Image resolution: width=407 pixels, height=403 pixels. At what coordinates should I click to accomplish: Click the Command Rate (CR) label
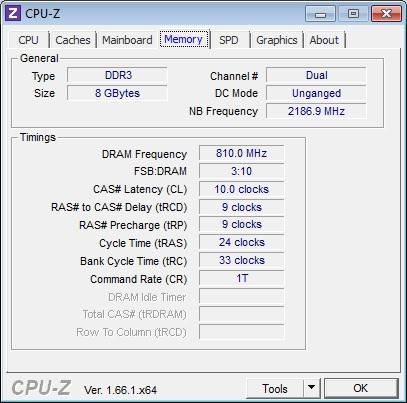(x=139, y=279)
